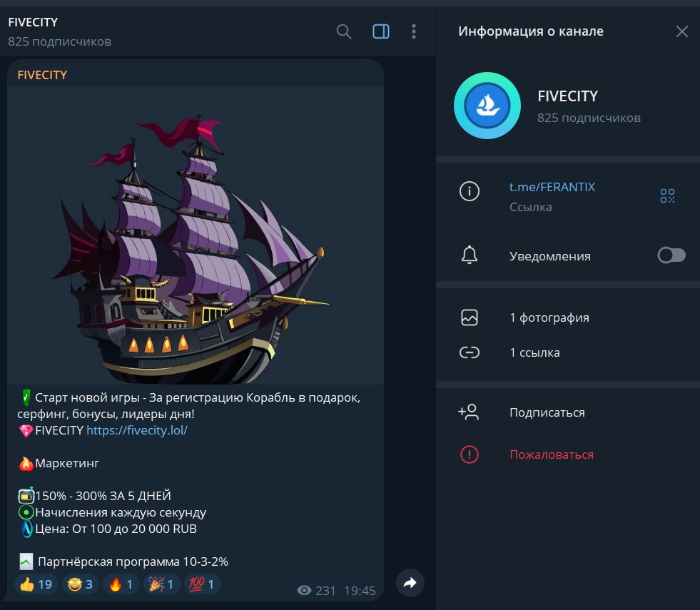Click '825 подписчиков' in the info panel
This screenshot has width=700, height=610.
[x=589, y=118]
